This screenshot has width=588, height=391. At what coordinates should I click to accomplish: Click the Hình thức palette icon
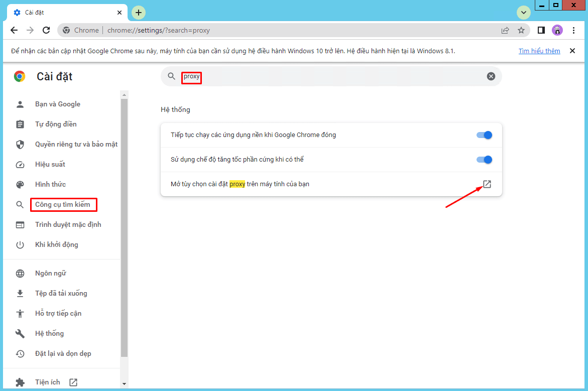(20, 184)
